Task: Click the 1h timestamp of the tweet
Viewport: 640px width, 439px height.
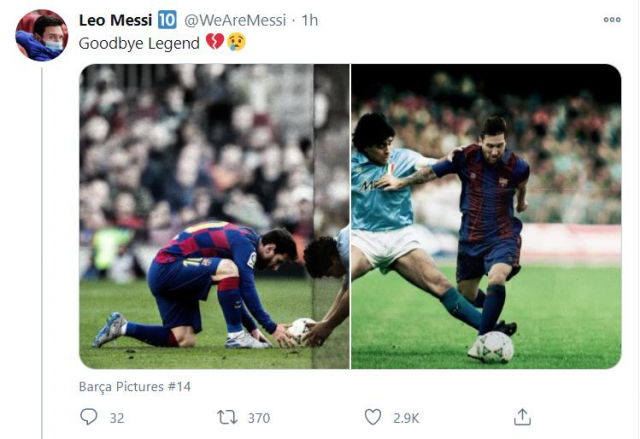Action: pos(310,20)
